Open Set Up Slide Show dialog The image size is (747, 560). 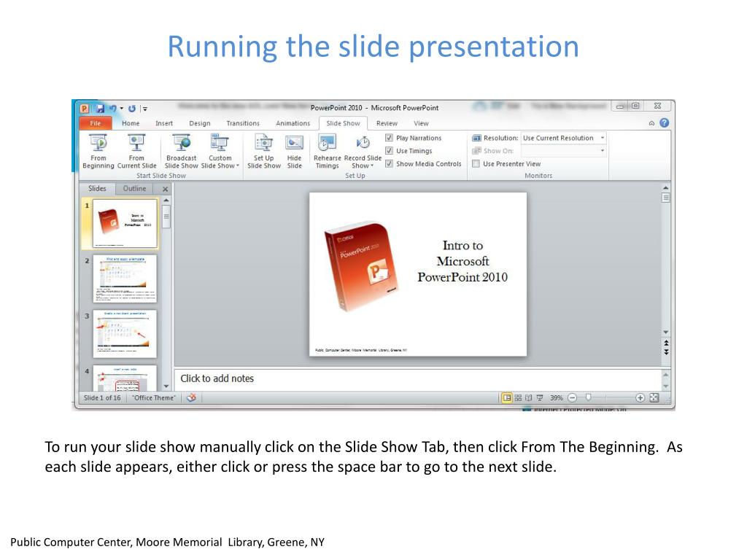point(263,151)
